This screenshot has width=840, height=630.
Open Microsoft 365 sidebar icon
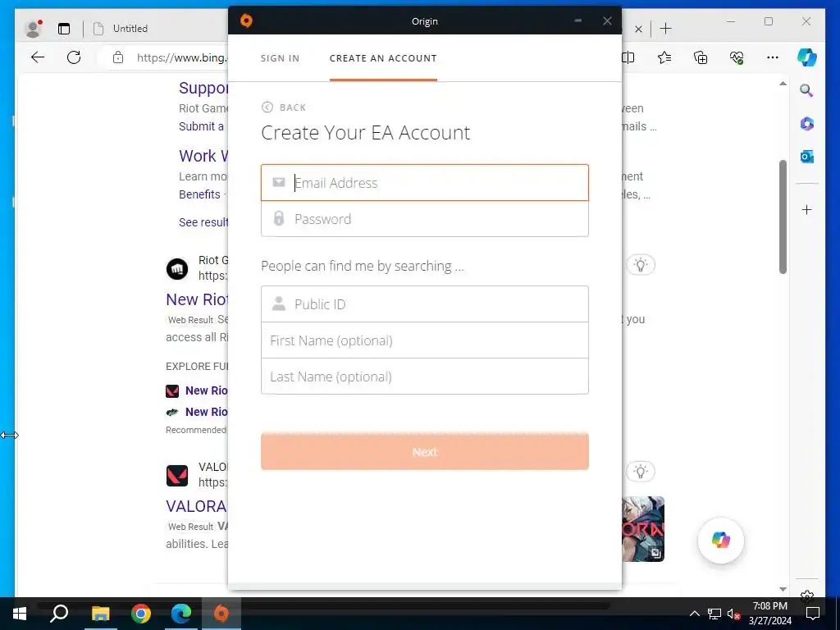[x=807, y=124]
